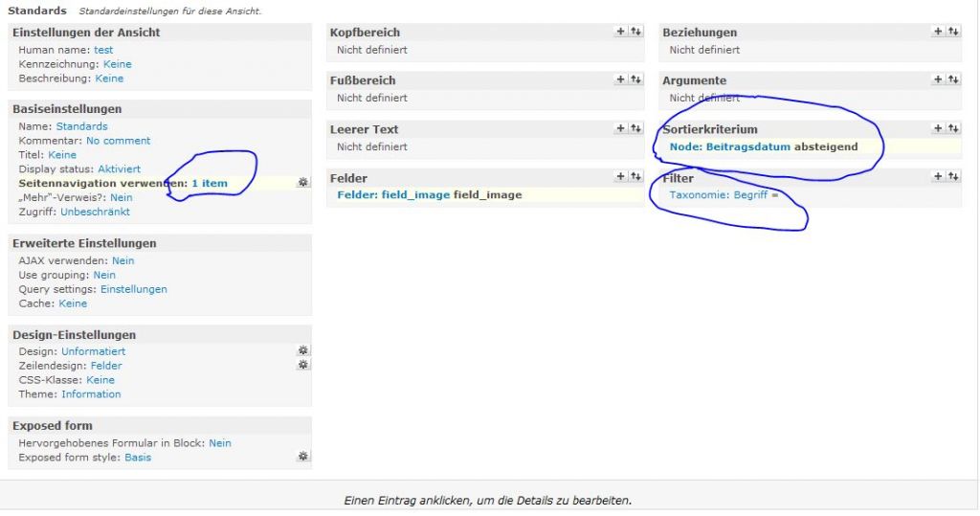This screenshot has width=980, height=516.
Task: Add a new filter in Filter section
Action: (x=938, y=177)
